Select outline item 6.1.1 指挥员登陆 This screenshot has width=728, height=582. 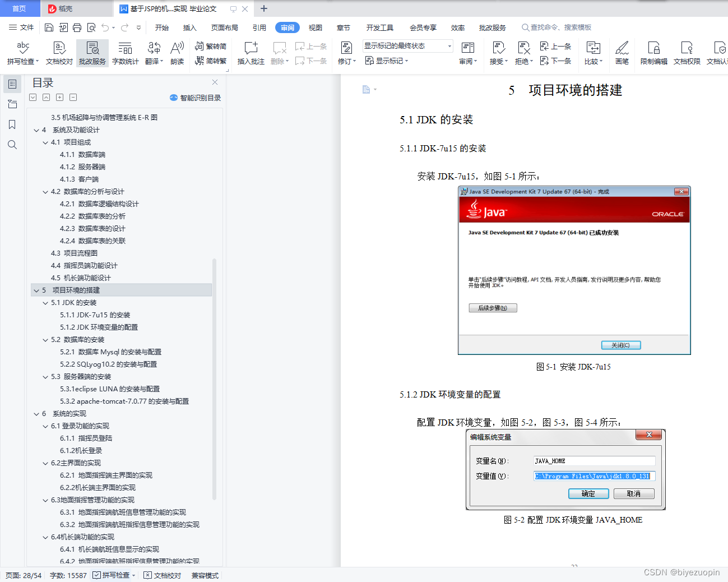click(86, 438)
